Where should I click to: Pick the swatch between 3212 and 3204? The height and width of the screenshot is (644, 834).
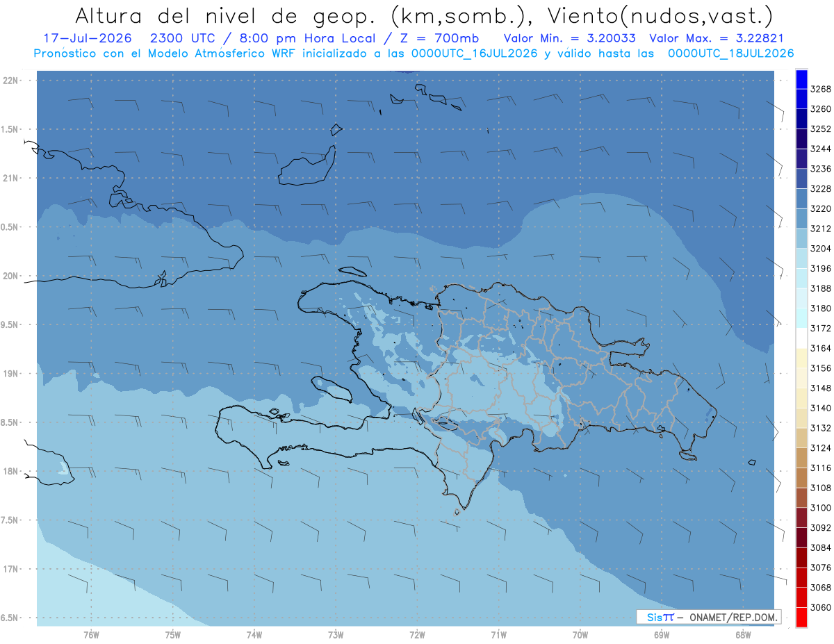801,238
